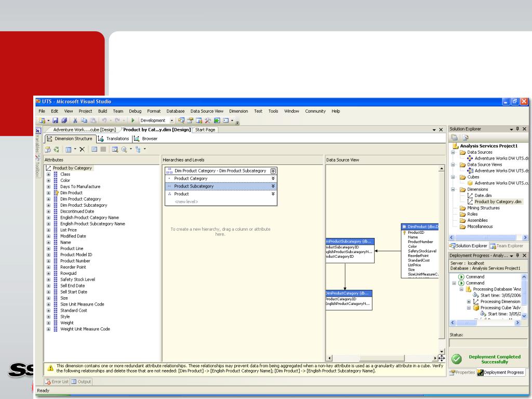The height and width of the screenshot is (399, 532).
Task: Open the Dimension menu
Action: (x=238, y=111)
